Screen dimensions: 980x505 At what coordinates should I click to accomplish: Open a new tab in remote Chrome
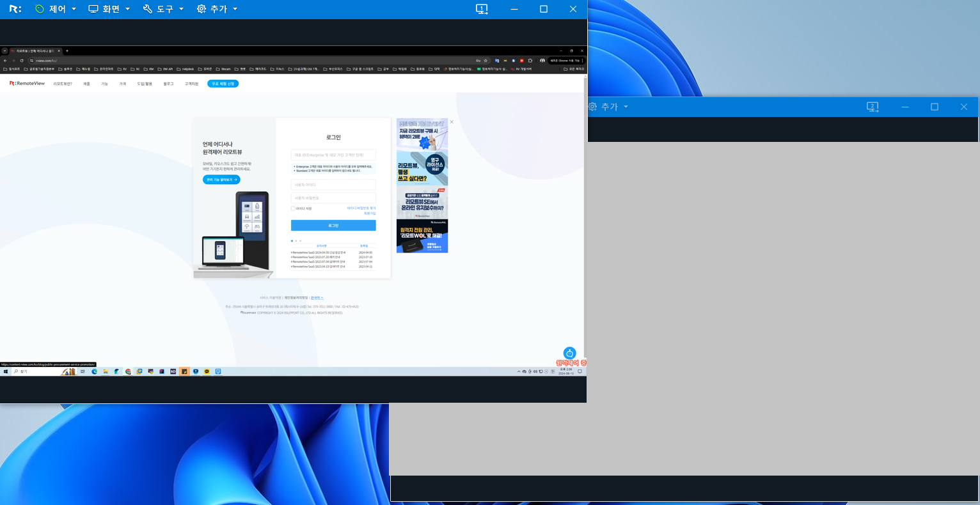click(67, 51)
